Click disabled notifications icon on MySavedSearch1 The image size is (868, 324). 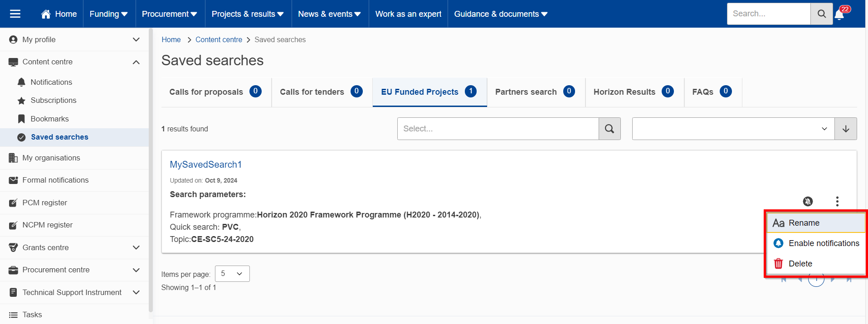point(808,201)
